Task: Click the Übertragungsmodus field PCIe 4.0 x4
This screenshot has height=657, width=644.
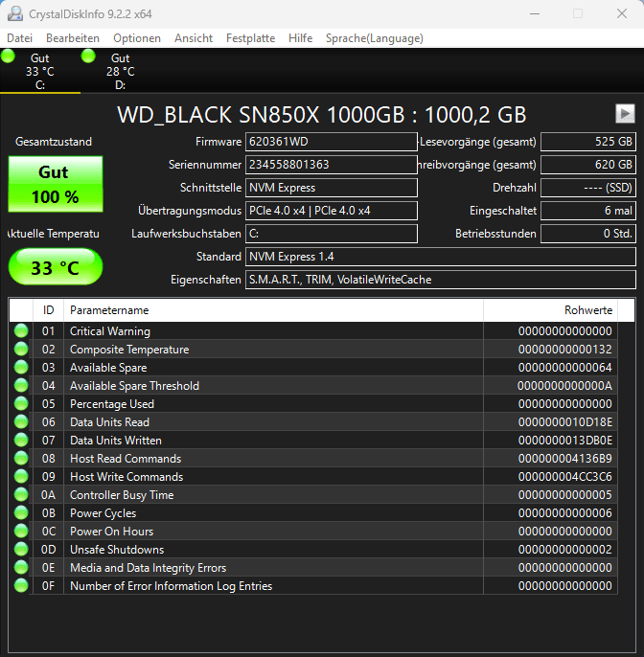Action: pos(332,211)
